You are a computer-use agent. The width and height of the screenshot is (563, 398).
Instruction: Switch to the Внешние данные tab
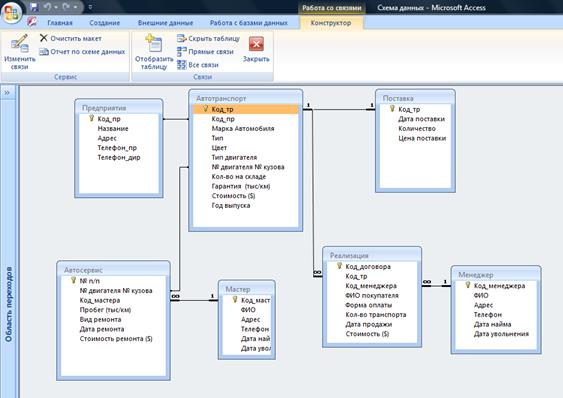coord(166,23)
